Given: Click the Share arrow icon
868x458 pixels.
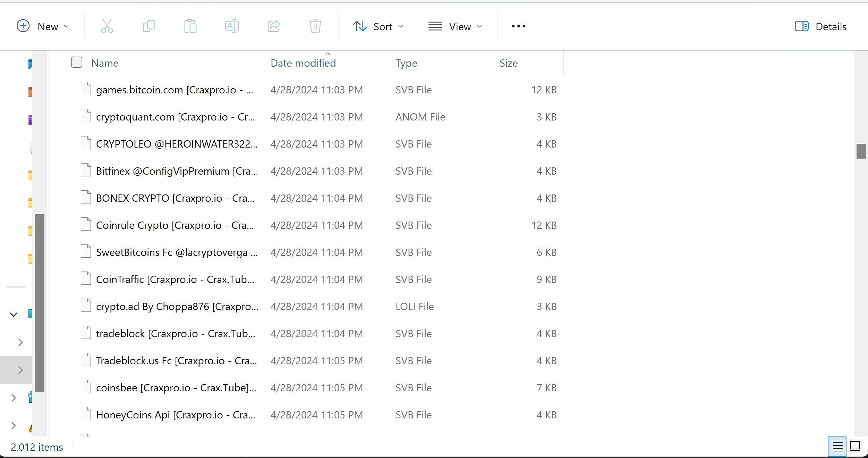Looking at the screenshot, I should [274, 26].
